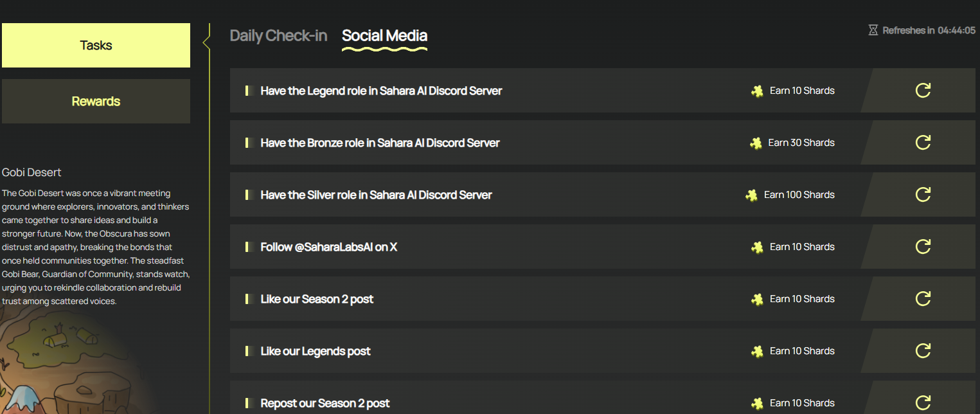This screenshot has height=414, width=980.
Task: Click shard icon for Like Legends post
Action: (x=757, y=351)
